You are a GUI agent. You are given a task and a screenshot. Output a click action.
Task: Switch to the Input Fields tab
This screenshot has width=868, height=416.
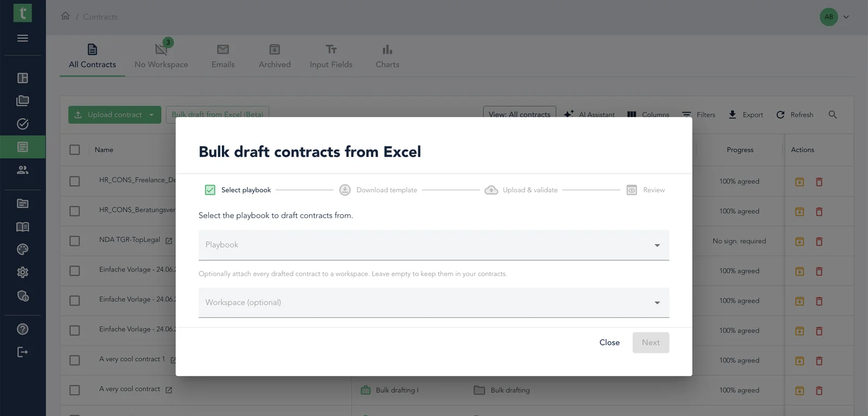point(331,56)
